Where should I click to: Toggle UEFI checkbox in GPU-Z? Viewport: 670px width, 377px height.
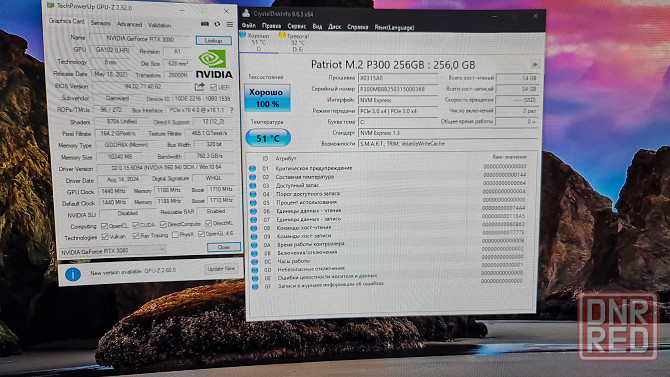pyautogui.click(x=213, y=87)
